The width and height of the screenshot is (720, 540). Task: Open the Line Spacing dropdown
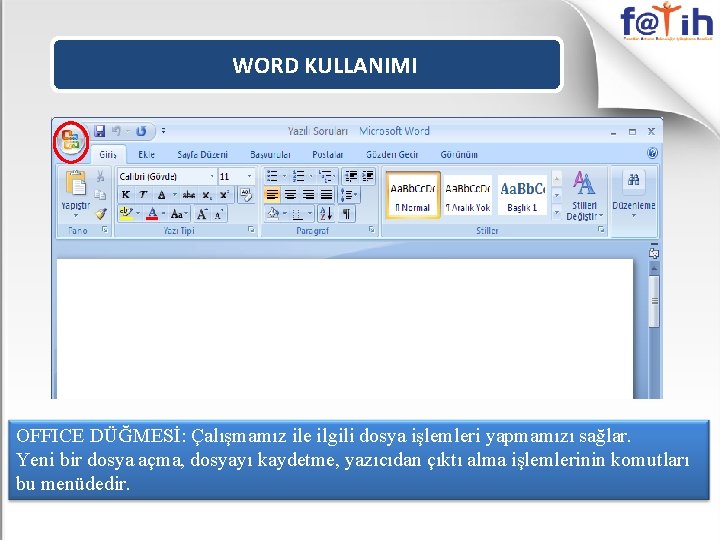click(x=349, y=195)
